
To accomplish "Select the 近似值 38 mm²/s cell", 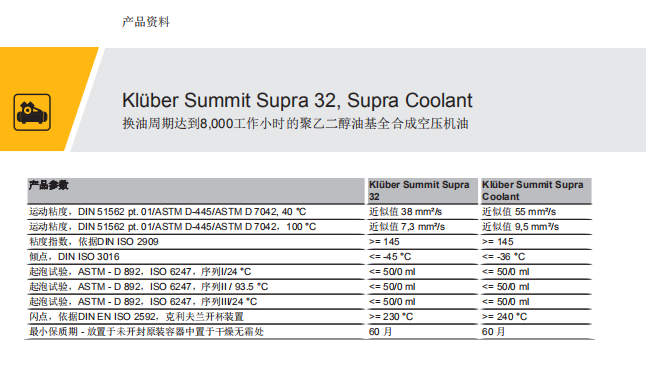I will point(405,212).
